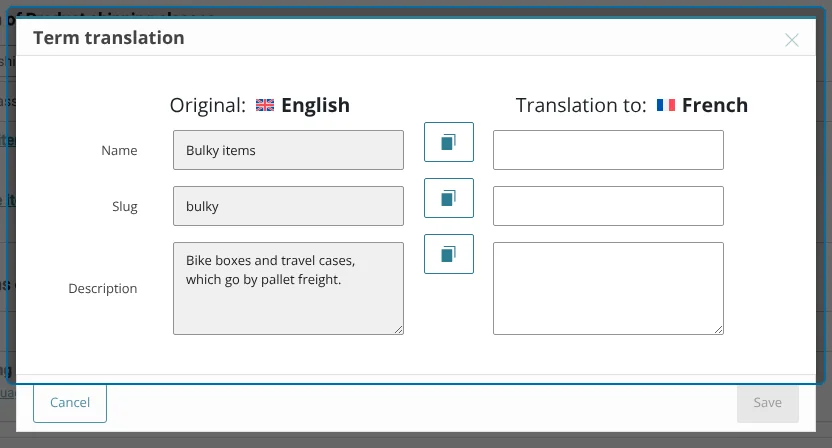Focus the French Description translation textarea
Screen dimensions: 832x448
608,289
